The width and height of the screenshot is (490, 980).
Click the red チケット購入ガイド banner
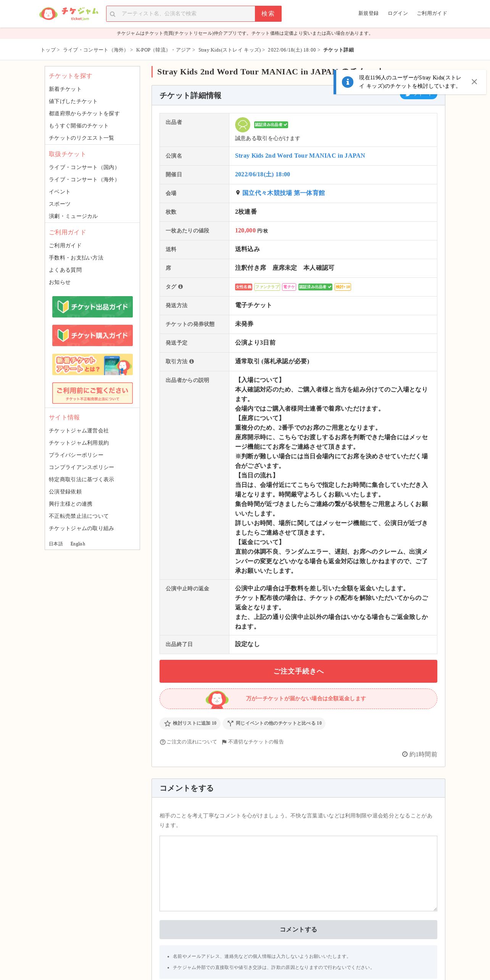pos(92,335)
